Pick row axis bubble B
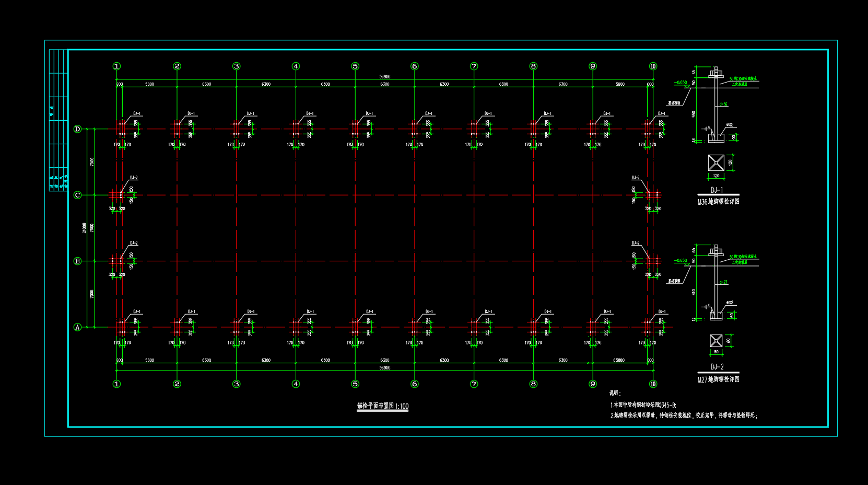 click(78, 261)
